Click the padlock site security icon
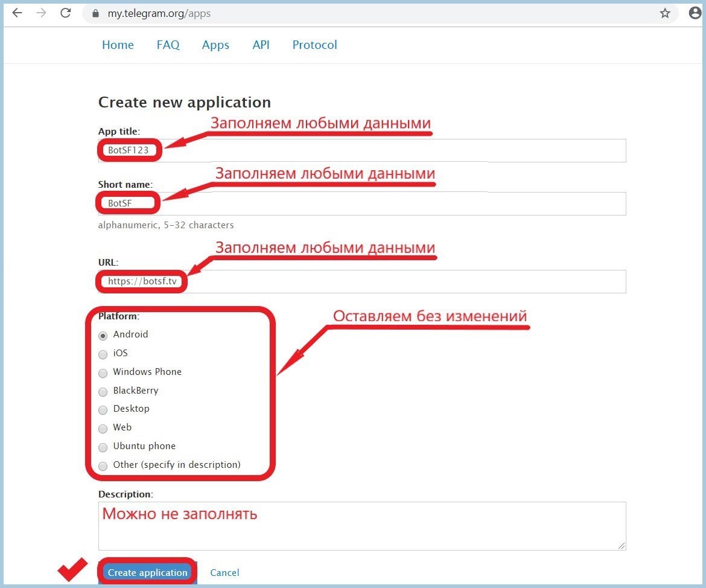Screen dimensions: 706x588 coord(95,13)
